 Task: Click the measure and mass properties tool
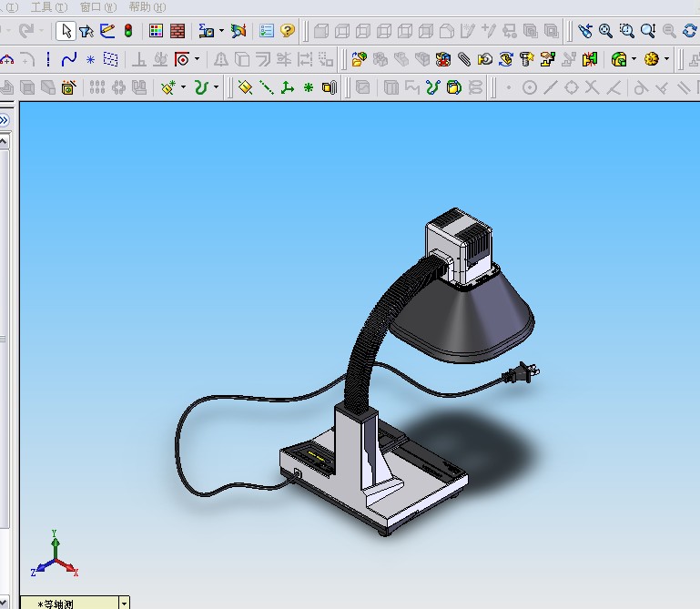coord(206,31)
